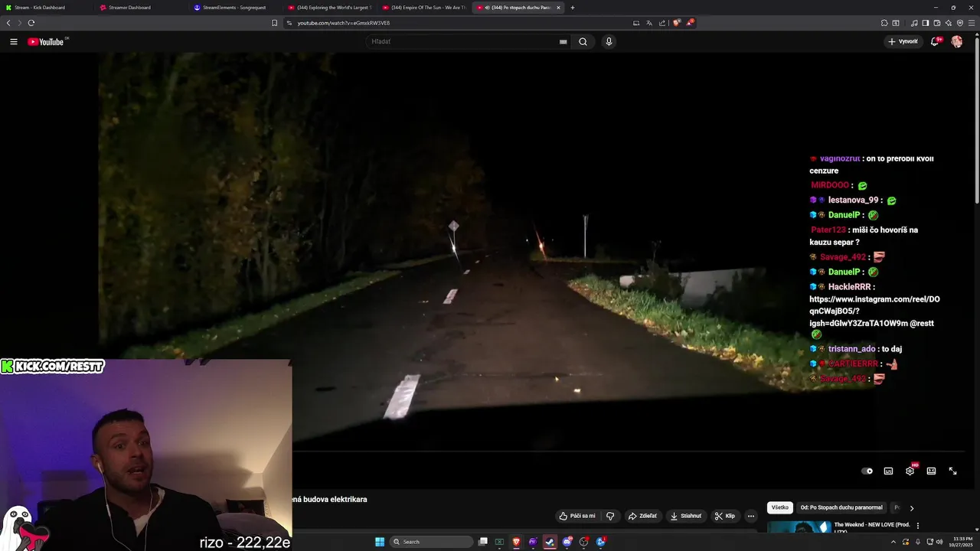This screenshot has height=551, width=980.
Task: Open Brave Leo AI sparkle icon
Action: (949, 23)
